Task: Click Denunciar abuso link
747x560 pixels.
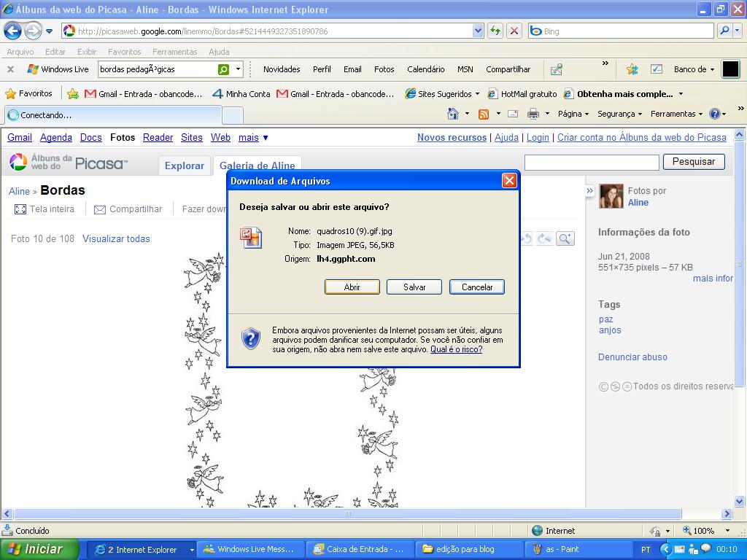Action: pyautogui.click(x=632, y=357)
